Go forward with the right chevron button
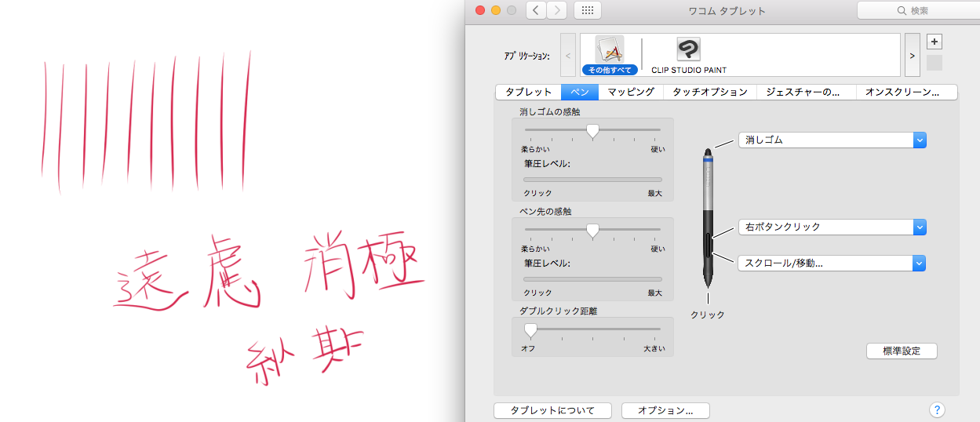 coord(556,10)
